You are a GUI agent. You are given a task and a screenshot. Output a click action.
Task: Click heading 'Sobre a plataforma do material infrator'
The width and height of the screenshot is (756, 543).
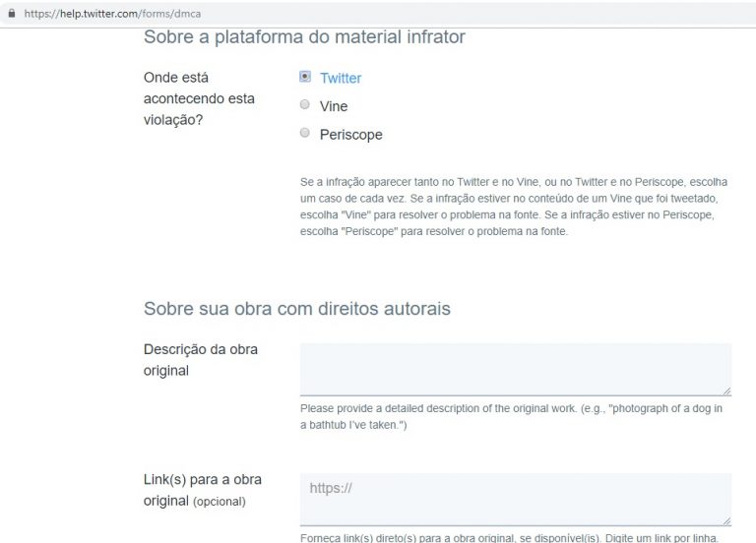point(304,37)
